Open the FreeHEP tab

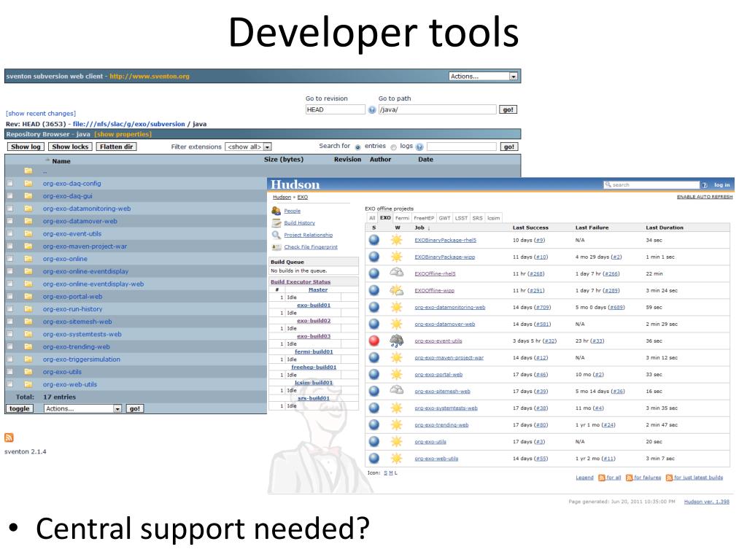point(424,218)
